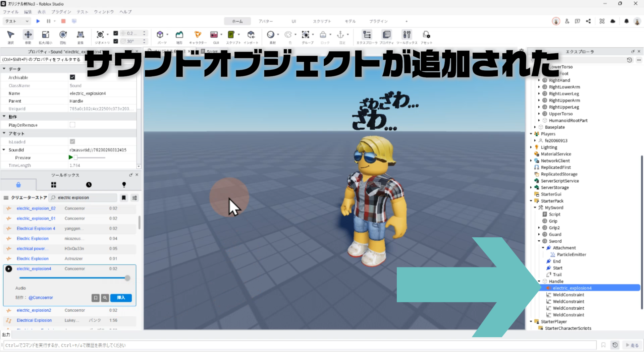Toggle the move snapping 0.2 checkbox
Image resolution: width=644 pixels, height=362 pixels.
pos(116,33)
